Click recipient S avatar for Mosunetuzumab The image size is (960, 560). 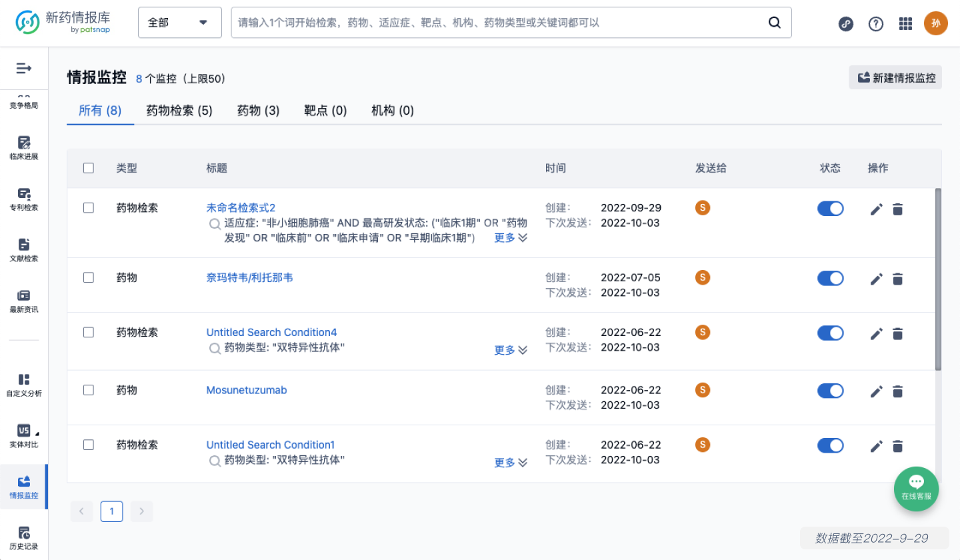pos(702,390)
